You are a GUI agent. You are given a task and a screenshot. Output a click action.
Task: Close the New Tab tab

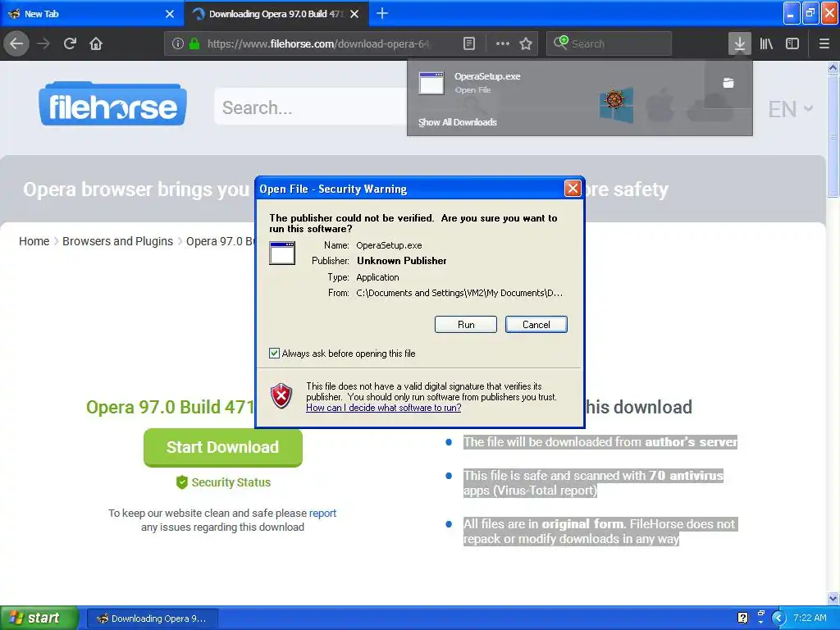coord(170,14)
